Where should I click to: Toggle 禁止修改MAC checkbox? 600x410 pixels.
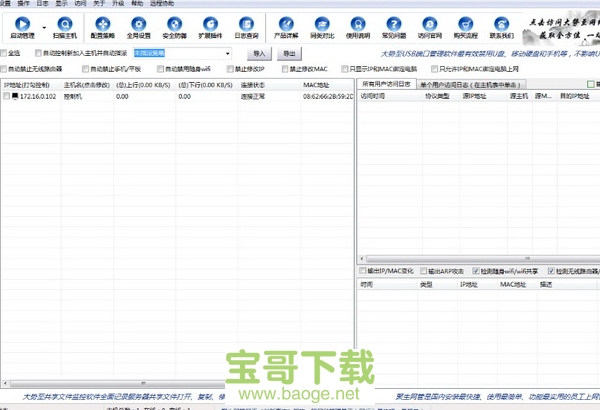(x=285, y=69)
